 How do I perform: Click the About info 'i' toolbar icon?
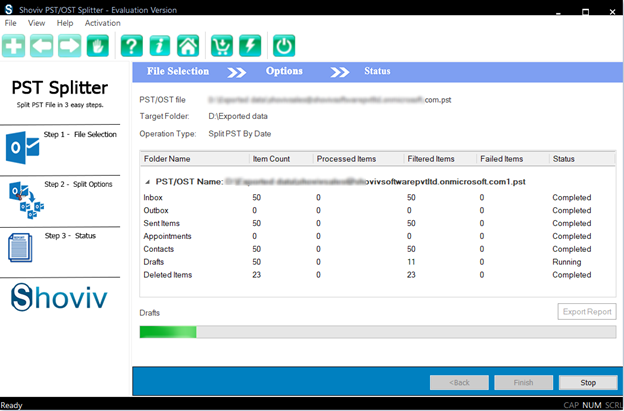(160, 46)
